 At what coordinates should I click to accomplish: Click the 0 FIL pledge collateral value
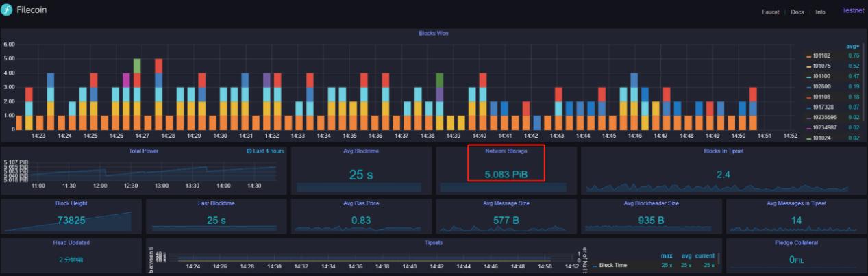click(795, 260)
